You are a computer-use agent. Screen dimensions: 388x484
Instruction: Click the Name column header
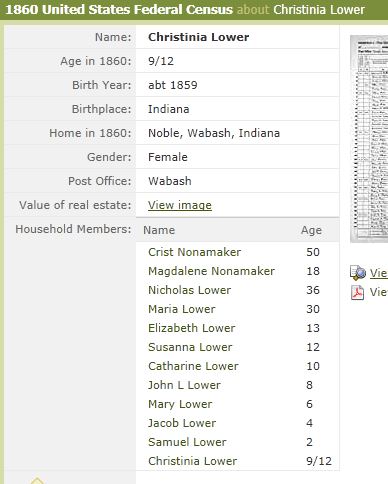(x=159, y=230)
